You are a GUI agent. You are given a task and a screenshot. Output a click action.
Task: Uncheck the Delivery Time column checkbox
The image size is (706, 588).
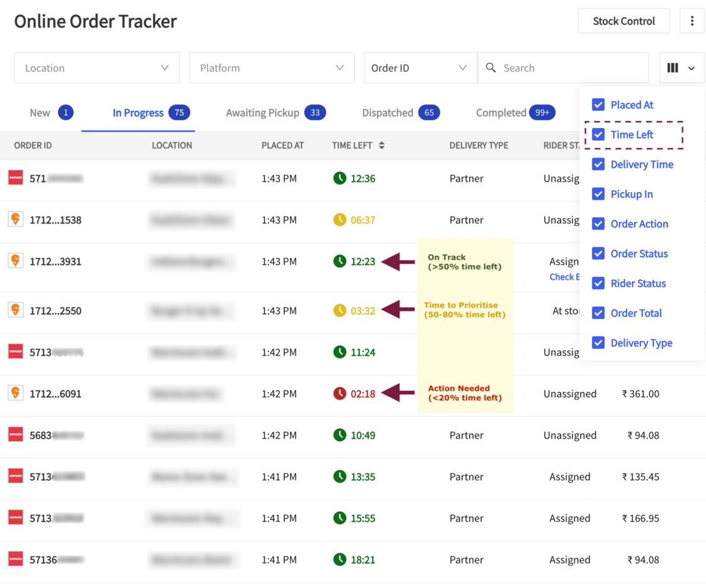point(598,164)
